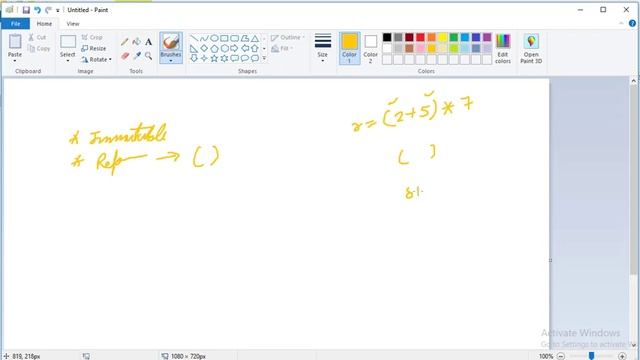Click the vertical scrollbar up arrow
This screenshot has width=640, height=360.
[x=633, y=81]
